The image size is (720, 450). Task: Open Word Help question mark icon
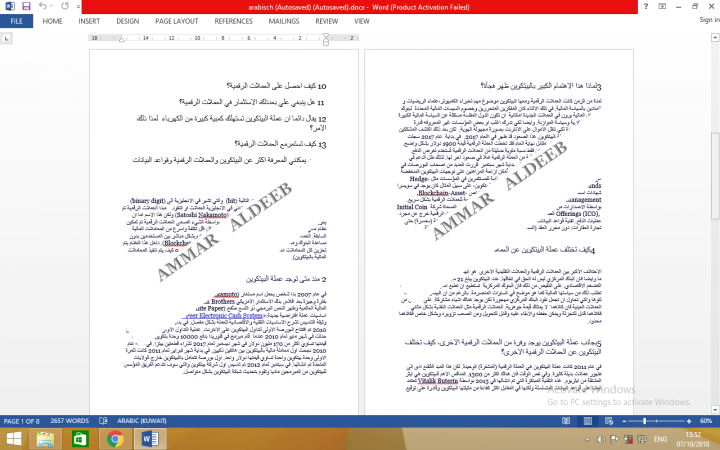pyautogui.click(x=646, y=6)
